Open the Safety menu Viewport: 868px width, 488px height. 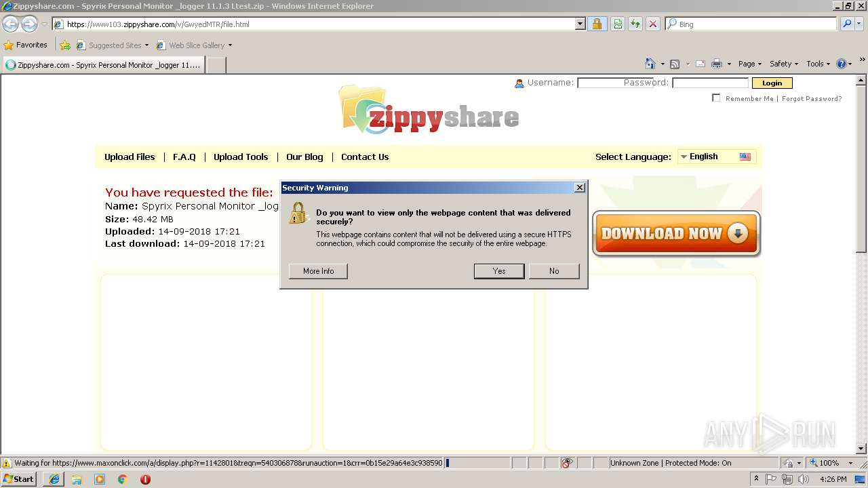click(784, 64)
